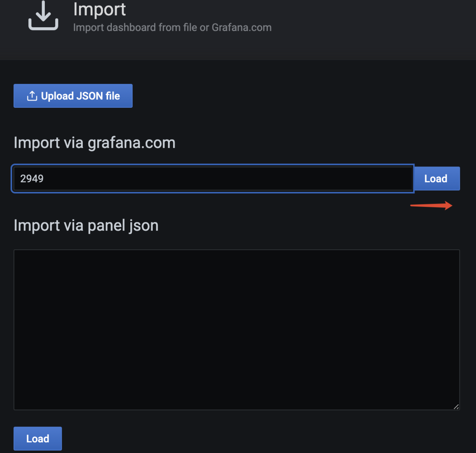Click inside the empty panel json text area
The height and width of the screenshot is (453, 476).
point(237,329)
